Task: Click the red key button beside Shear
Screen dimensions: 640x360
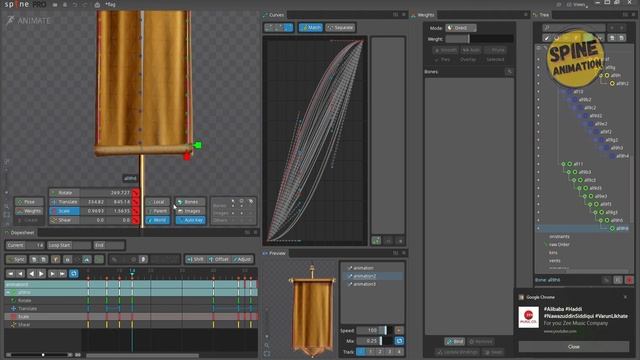Action: coord(136,220)
